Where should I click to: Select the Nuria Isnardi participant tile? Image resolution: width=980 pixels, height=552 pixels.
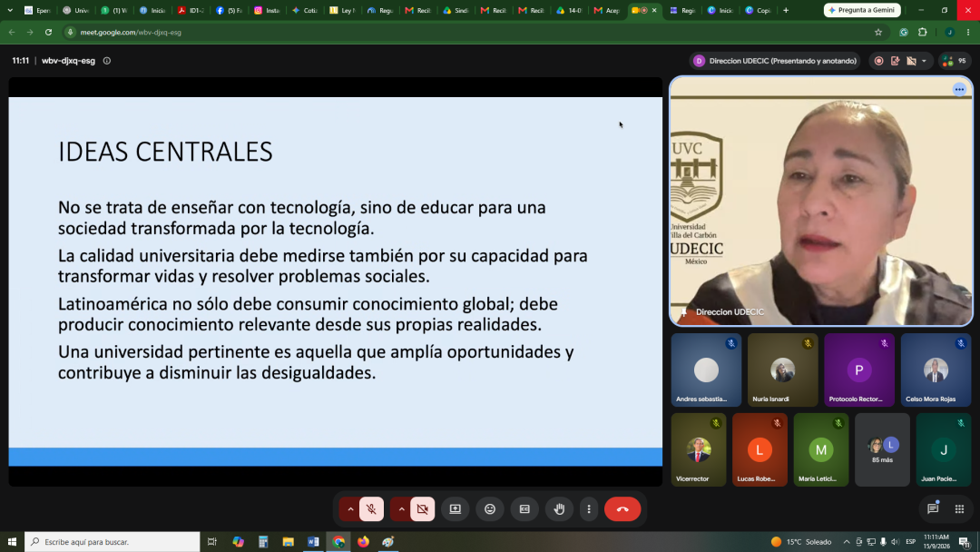(x=782, y=370)
